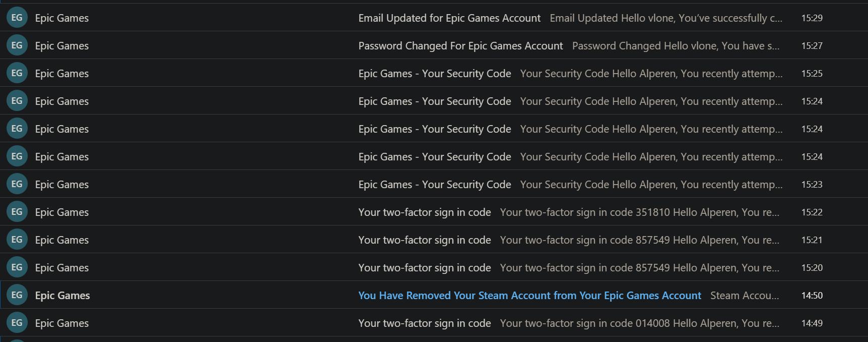Open "Password Changed For Epic Games Account" subject
The height and width of the screenshot is (342, 868).
(x=460, y=46)
